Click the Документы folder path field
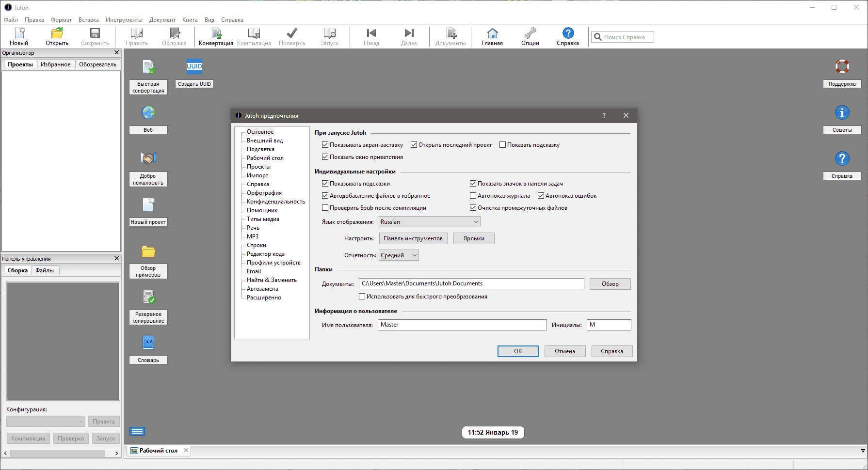Viewport: 868px width, 470px height. (471, 283)
